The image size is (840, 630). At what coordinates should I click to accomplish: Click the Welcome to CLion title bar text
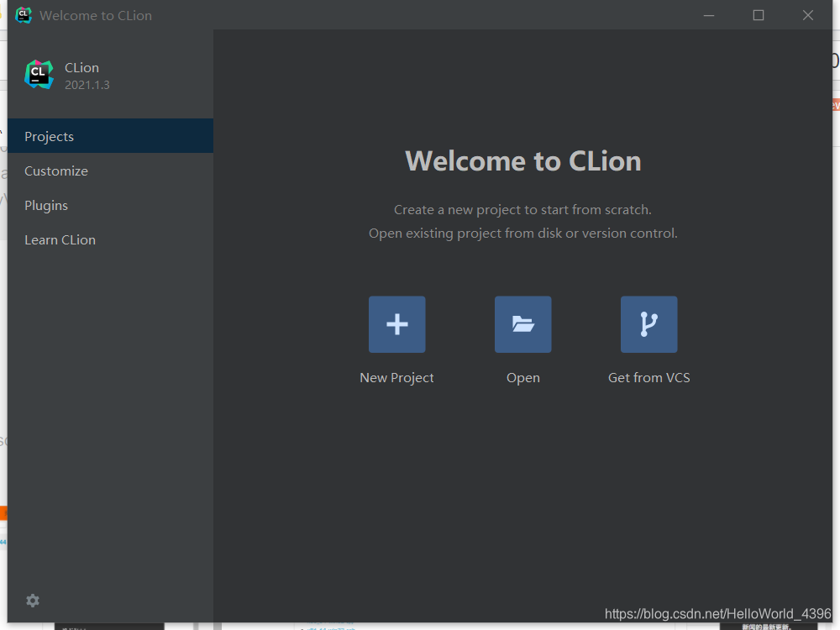point(96,15)
